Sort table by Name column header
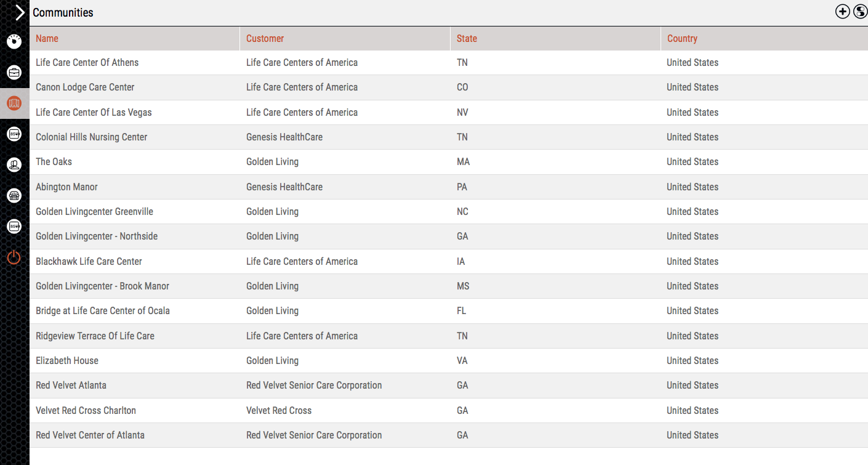Screen dimensions: 868x465 pos(47,38)
